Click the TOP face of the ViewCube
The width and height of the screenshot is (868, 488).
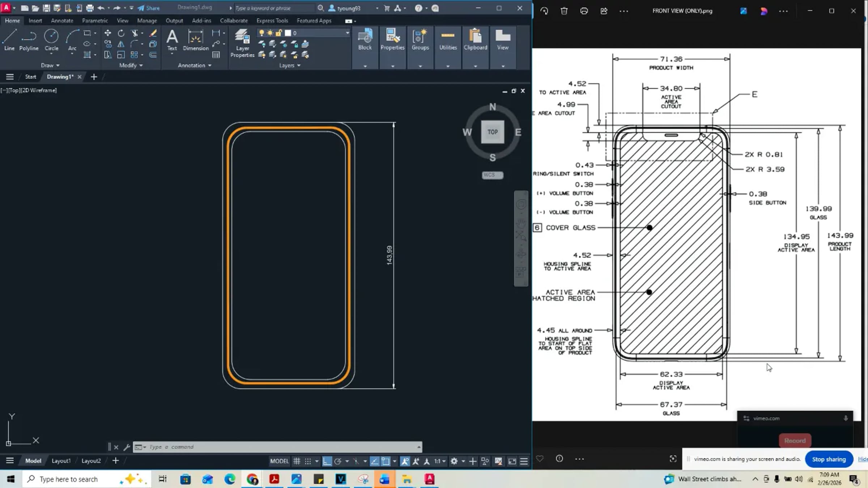click(493, 132)
